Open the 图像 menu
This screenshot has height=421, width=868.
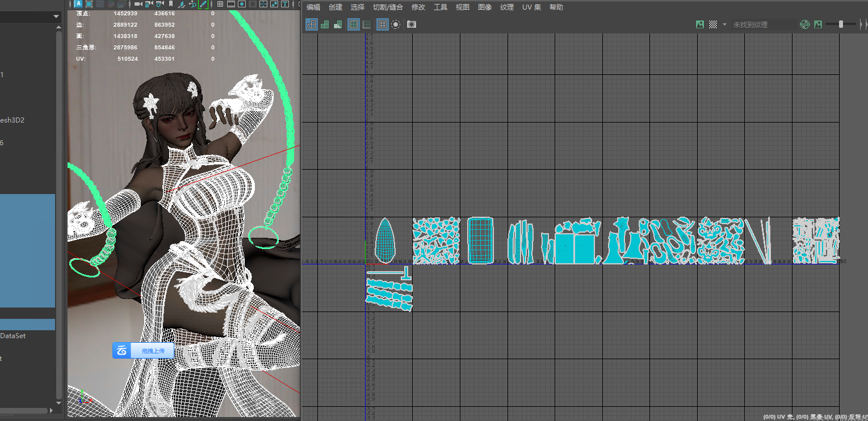(x=485, y=7)
